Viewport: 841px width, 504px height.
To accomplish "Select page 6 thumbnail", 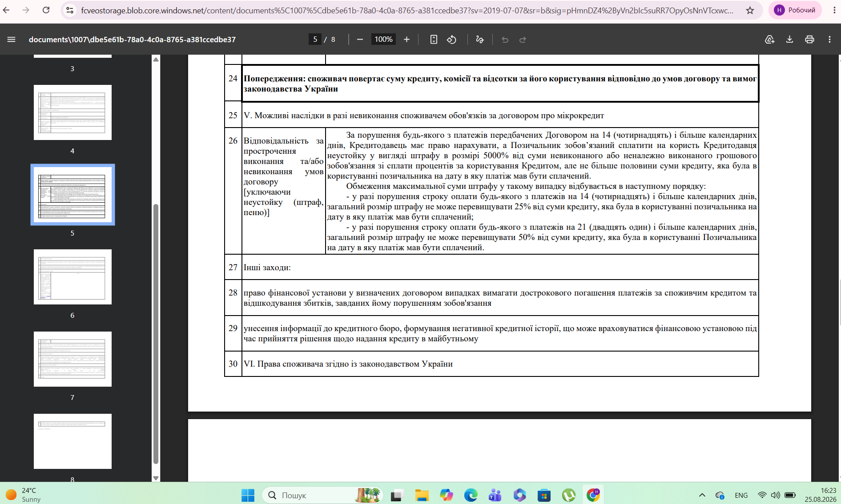I will [x=72, y=277].
